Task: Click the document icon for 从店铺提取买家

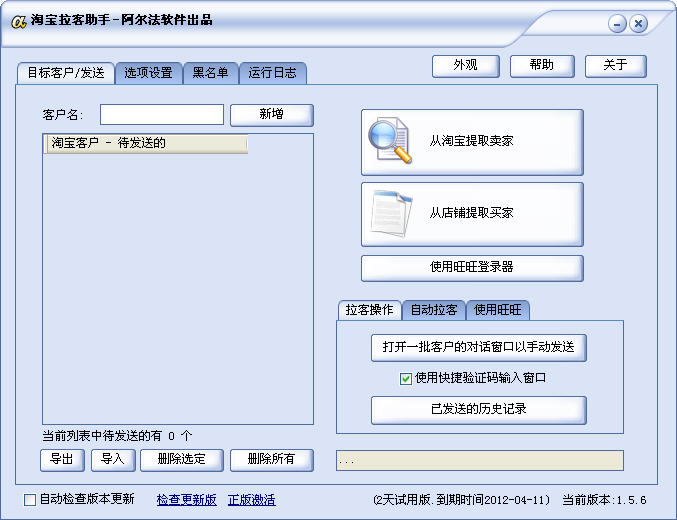Action: [391, 213]
